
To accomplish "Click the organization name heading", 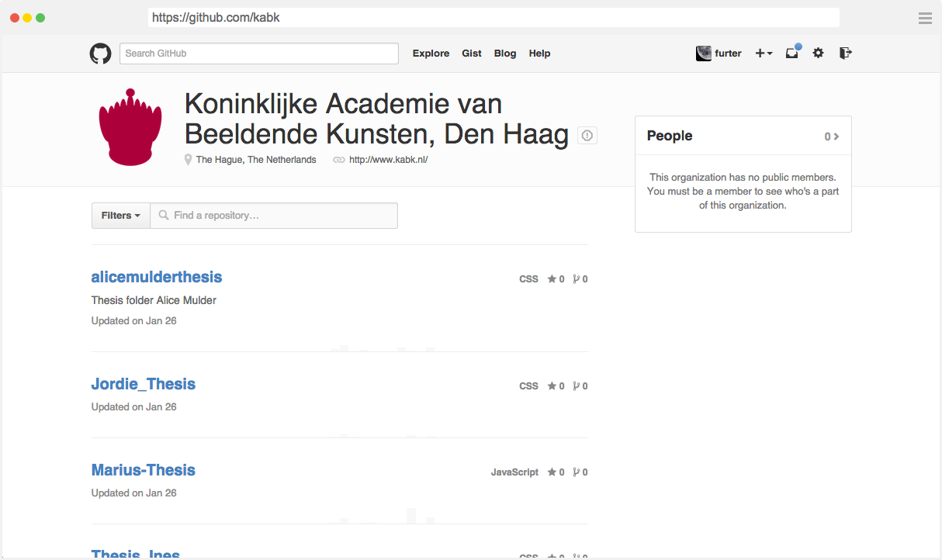I will click(x=376, y=119).
